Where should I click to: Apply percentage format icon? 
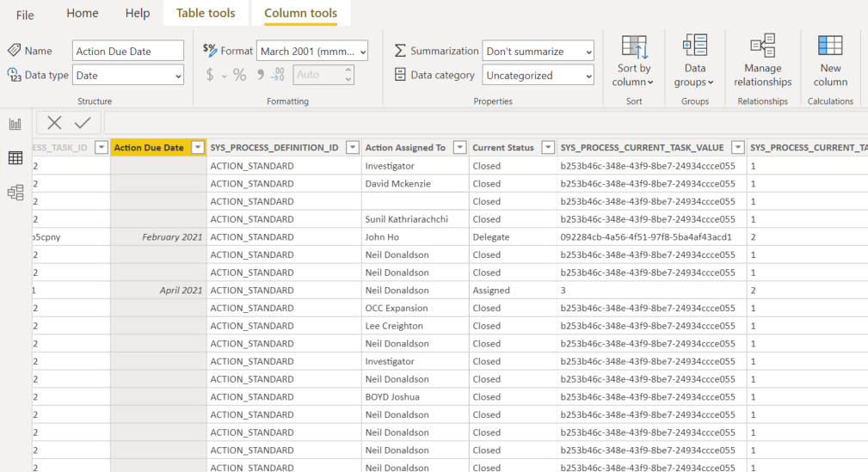coord(240,75)
